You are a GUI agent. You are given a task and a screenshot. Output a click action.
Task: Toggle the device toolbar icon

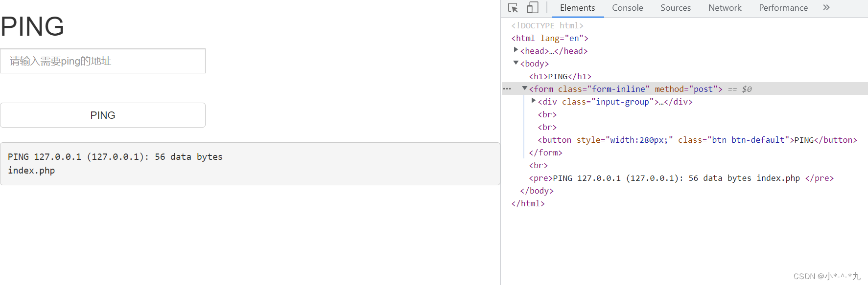click(x=533, y=8)
